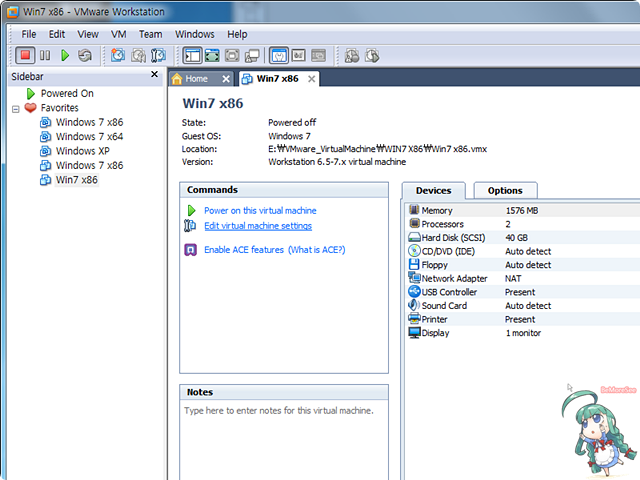The width and height of the screenshot is (640, 480).
Task: Open the Snapshot Manager toolbar icon
Action: pos(158,56)
